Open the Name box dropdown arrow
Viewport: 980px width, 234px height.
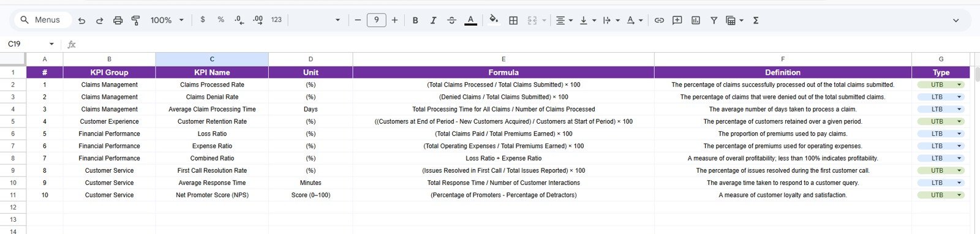[51, 44]
